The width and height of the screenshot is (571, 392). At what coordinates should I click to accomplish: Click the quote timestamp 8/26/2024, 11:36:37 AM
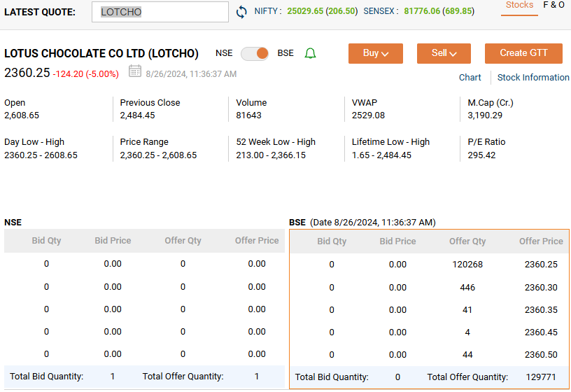click(x=191, y=74)
